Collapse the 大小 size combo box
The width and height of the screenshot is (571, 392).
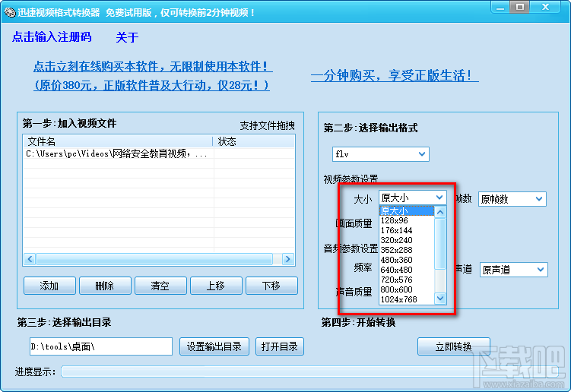(439, 198)
